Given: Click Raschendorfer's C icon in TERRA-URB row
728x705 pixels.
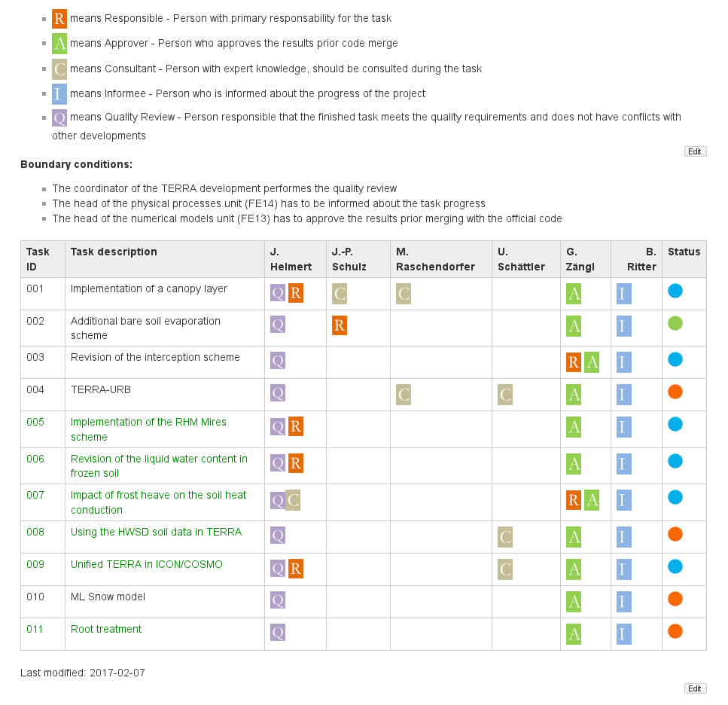Looking at the screenshot, I should (404, 395).
